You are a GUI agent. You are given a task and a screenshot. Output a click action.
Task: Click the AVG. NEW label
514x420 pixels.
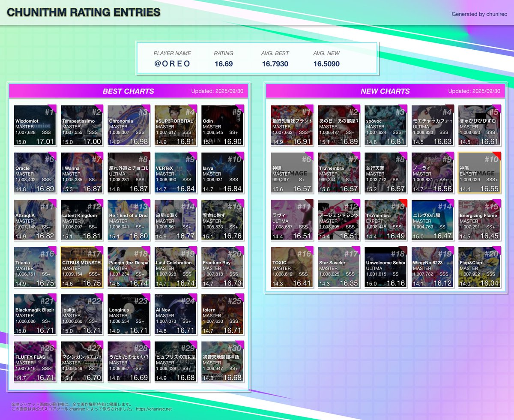tap(326, 54)
